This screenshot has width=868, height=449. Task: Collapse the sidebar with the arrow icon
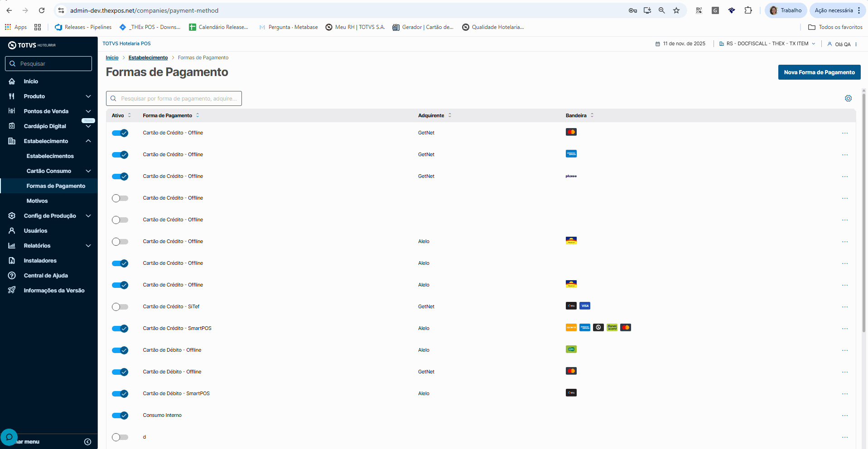[87, 442]
